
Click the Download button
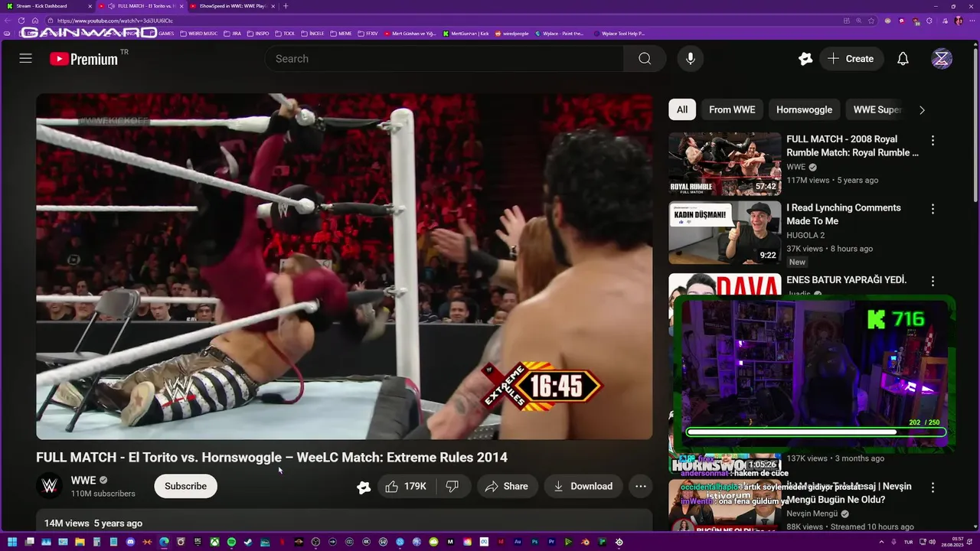(x=583, y=486)
